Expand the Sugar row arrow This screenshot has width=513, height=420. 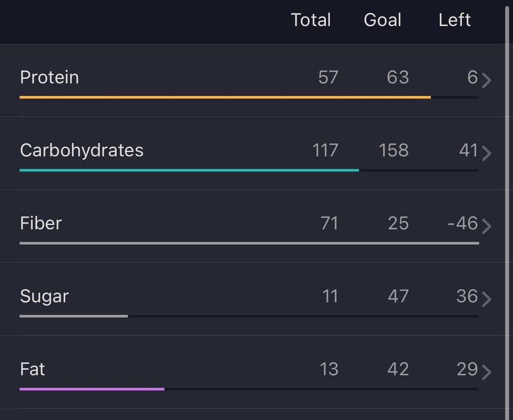pyautogui.click(x=486, y=299)
